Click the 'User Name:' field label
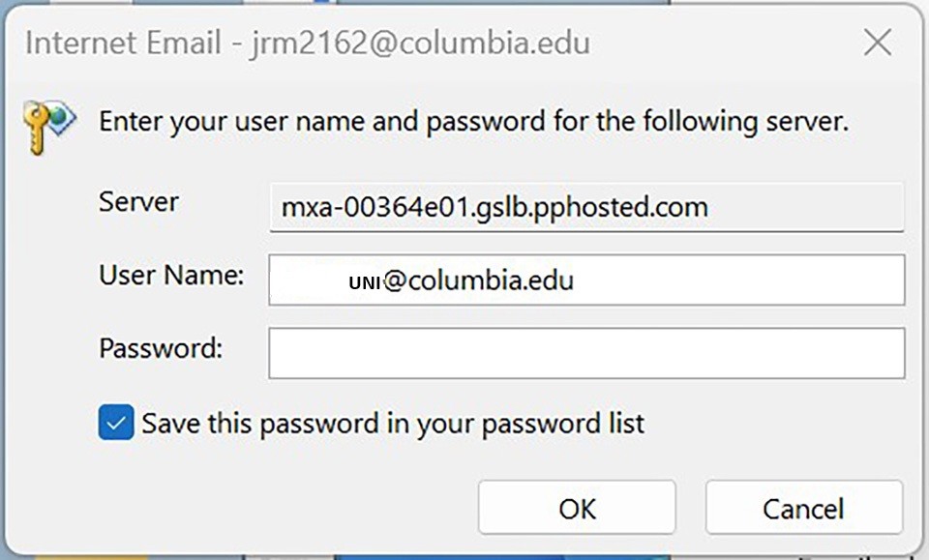 tap(171, 275)
